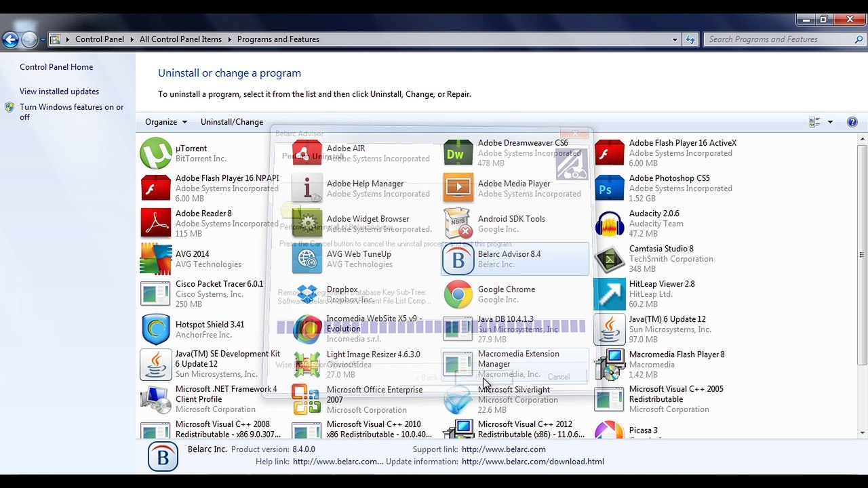Select the Java DB 10.4.1.3 entry
The image size is (868, 488).
pos(515,329)
